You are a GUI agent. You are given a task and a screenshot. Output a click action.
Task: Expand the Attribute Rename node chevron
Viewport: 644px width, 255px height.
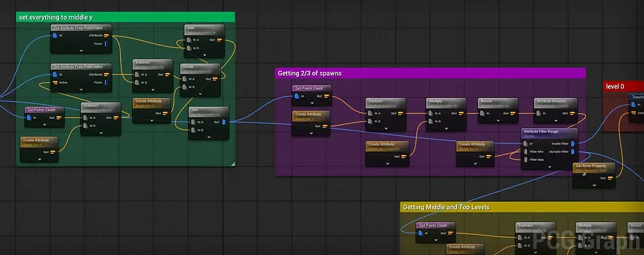click(555, 120)
